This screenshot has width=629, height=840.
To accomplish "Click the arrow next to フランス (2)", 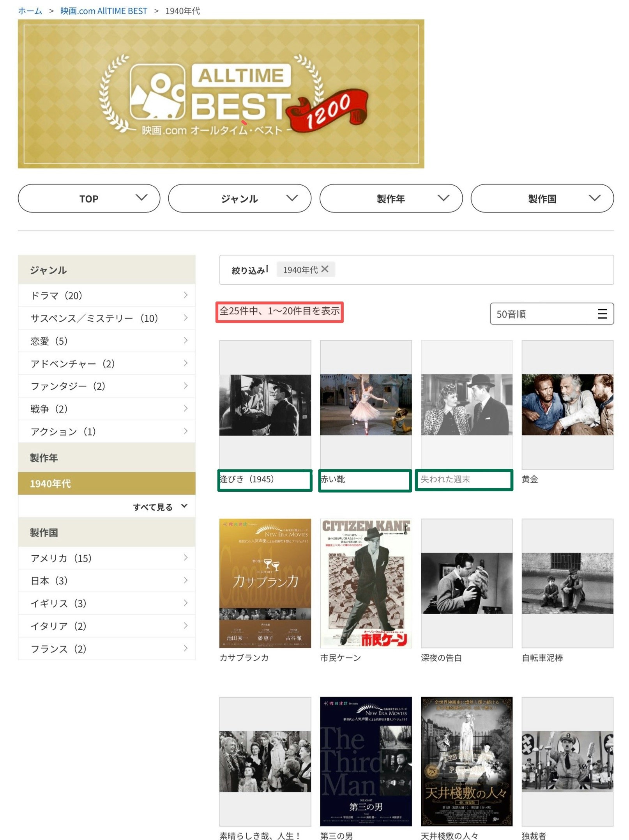I will 186,648.
